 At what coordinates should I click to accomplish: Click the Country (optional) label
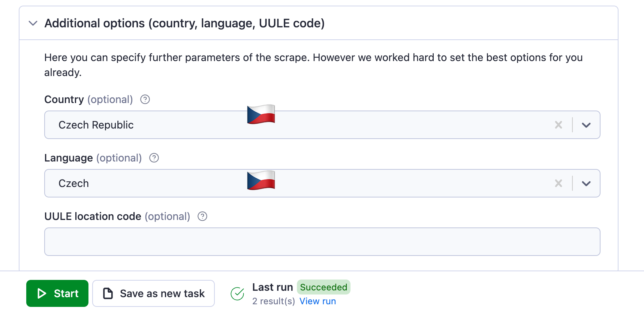tap(89, 99)
